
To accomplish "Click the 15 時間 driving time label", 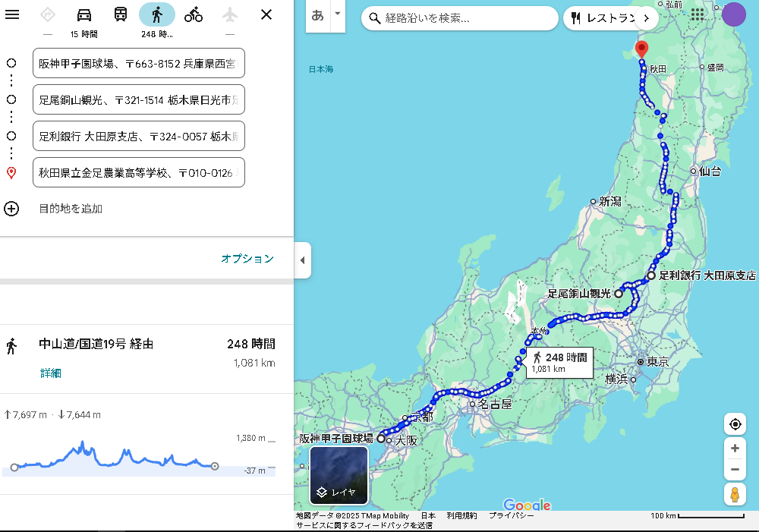I will pos(84,34).
